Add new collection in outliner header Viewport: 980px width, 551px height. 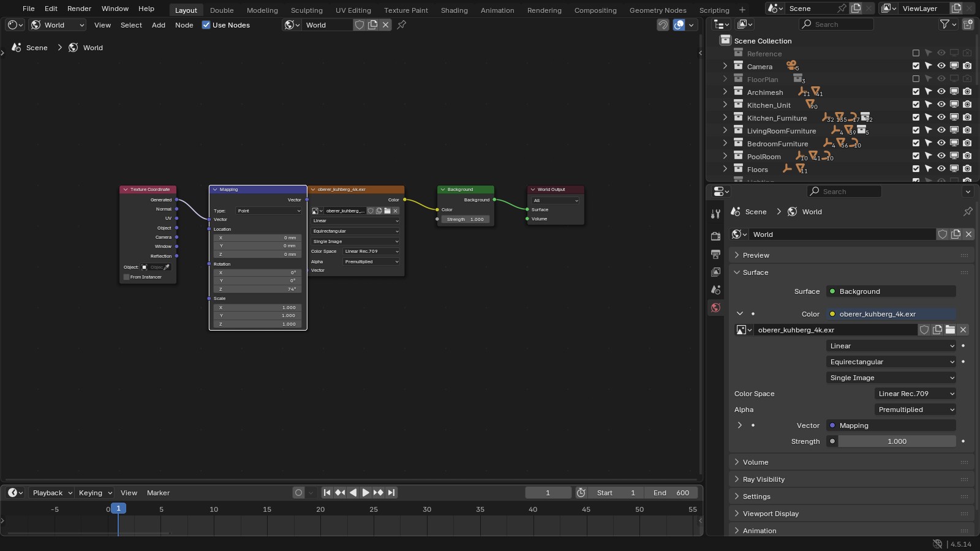click(968, 24)
